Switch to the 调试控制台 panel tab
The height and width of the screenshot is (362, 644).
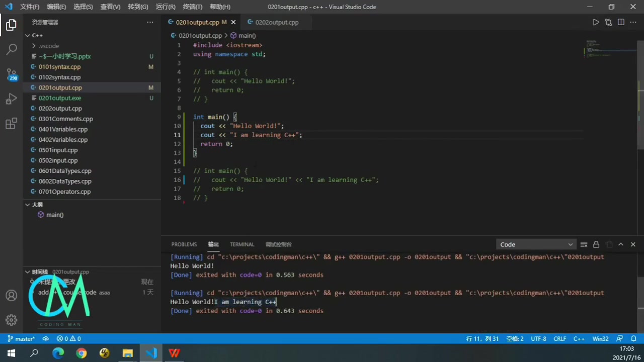[x=278, y=244]
